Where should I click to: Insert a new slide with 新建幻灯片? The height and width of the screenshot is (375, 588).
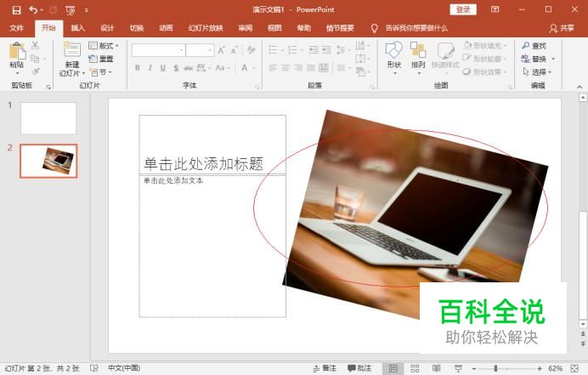71,59
